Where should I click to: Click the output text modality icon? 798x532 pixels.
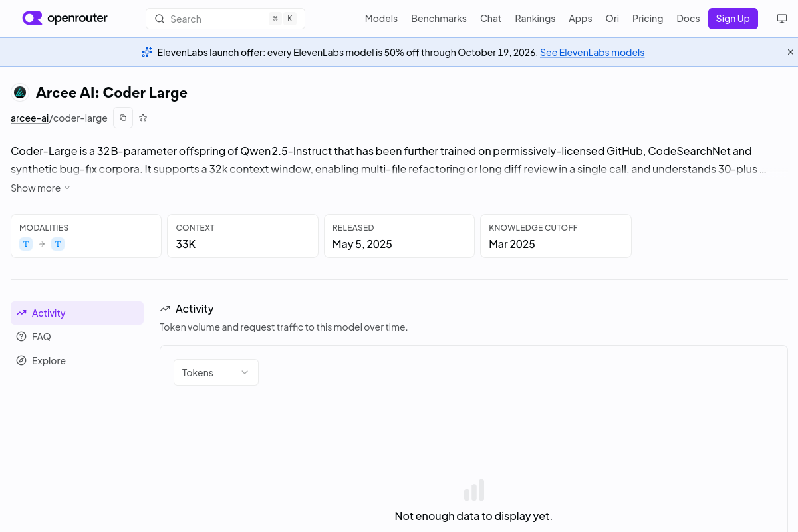pos(58,244)
